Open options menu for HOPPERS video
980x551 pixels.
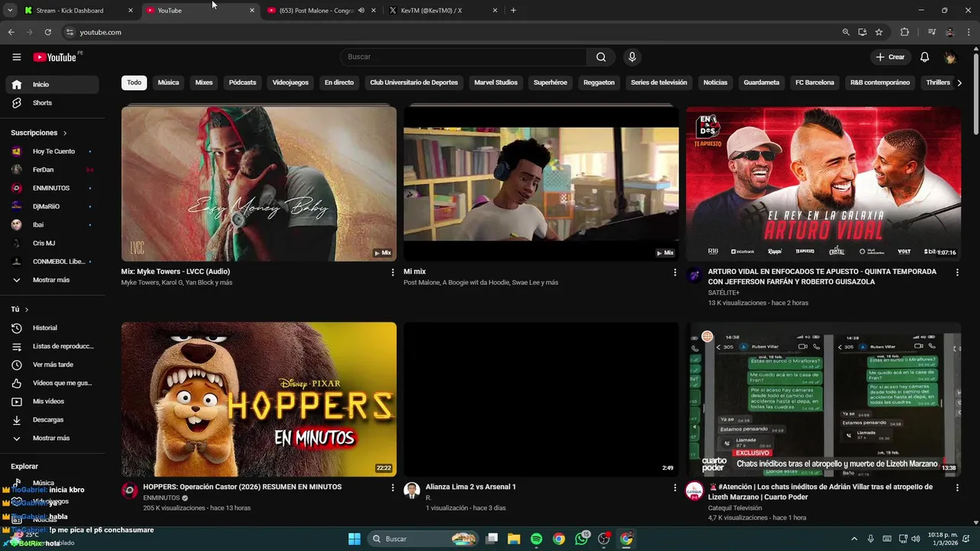(393, 487)
